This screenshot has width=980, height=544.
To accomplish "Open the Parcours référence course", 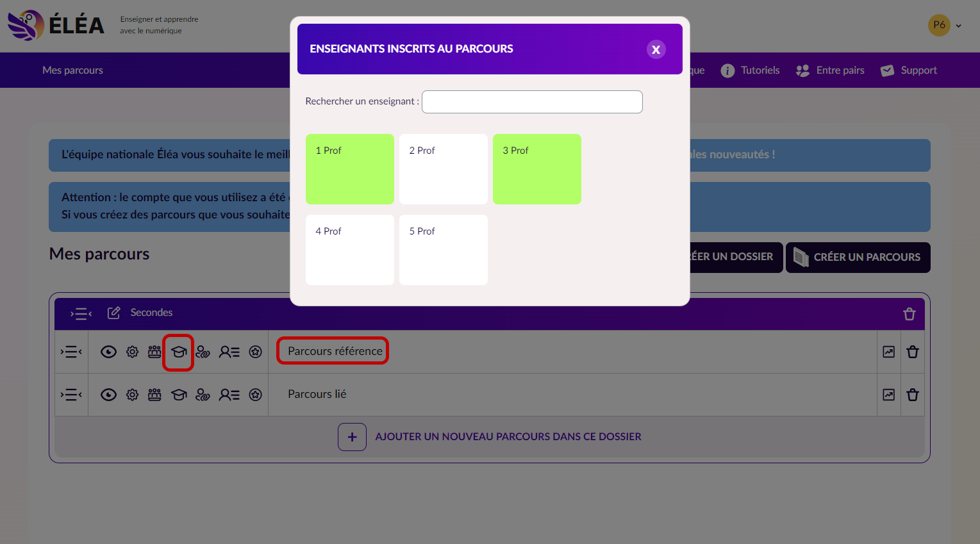I will 335,351.
